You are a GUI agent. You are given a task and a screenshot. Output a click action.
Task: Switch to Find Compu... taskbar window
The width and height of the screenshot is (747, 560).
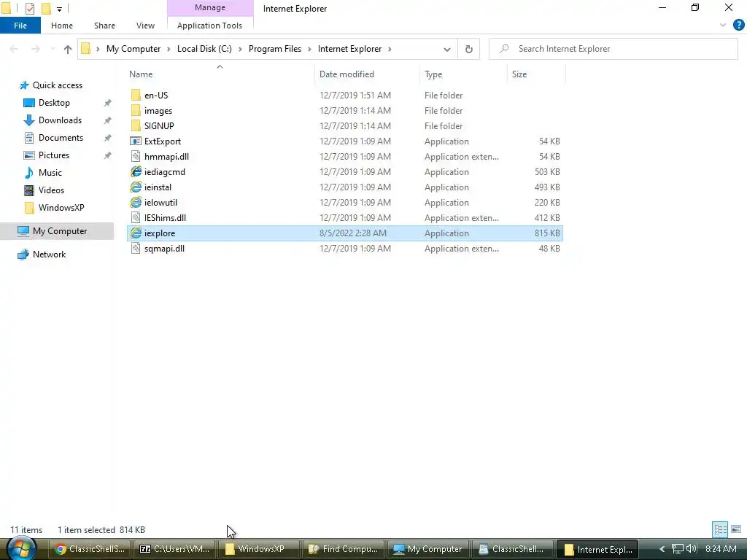coord(344,548)
